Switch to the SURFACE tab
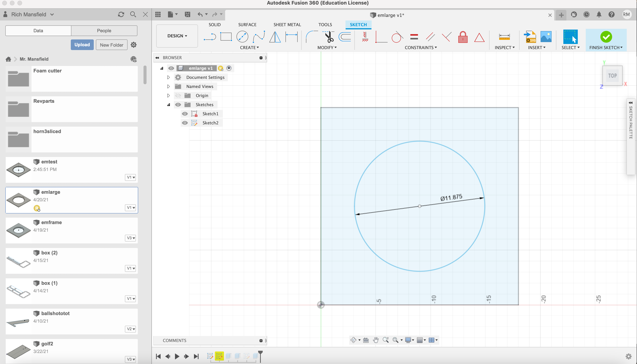 pyautogui.click(x=247, y=24)
